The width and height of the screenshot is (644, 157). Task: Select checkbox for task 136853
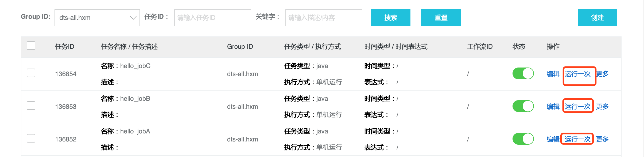click(31, 106)
